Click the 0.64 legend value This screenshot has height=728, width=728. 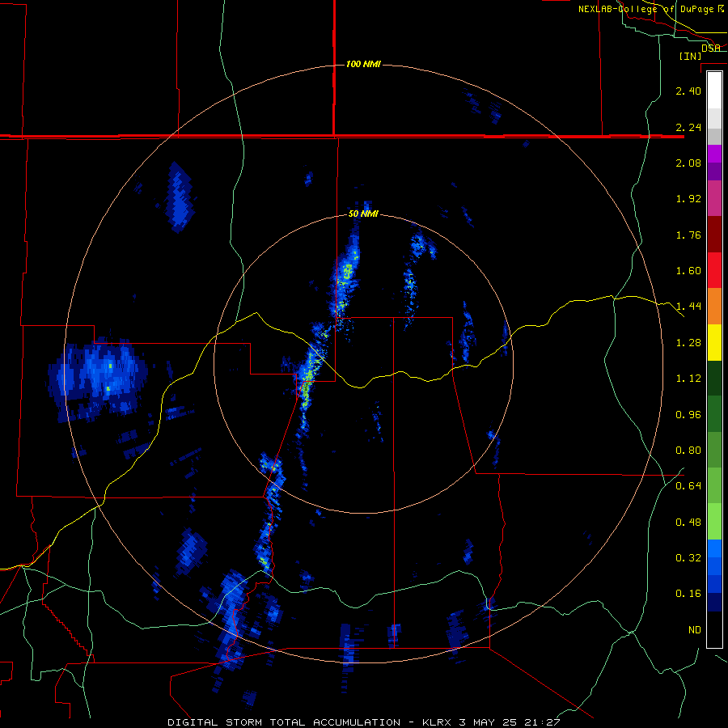(688, 486)
